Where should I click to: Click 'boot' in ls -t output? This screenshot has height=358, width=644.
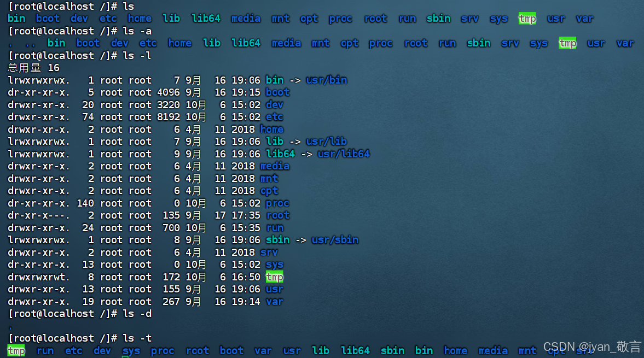click(231, 351)
